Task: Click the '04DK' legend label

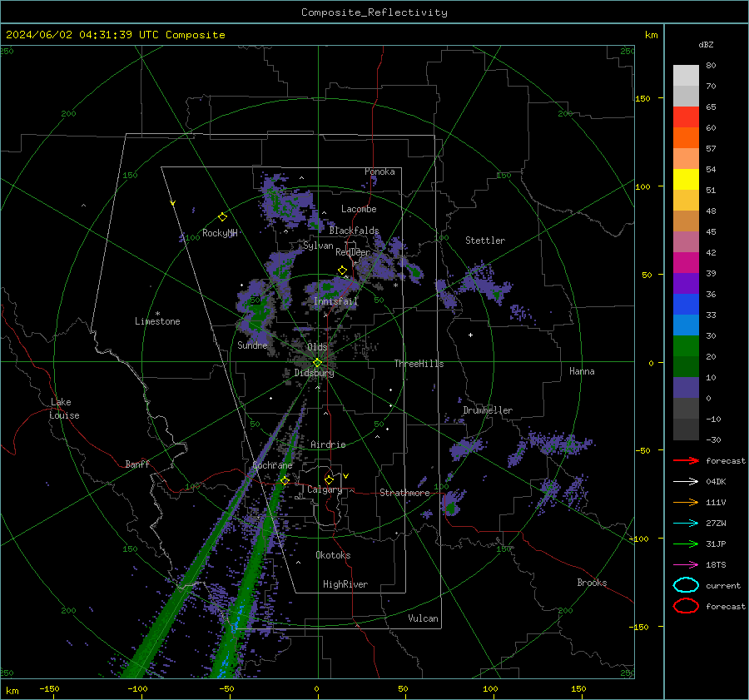Action: (x=716, y=482)
